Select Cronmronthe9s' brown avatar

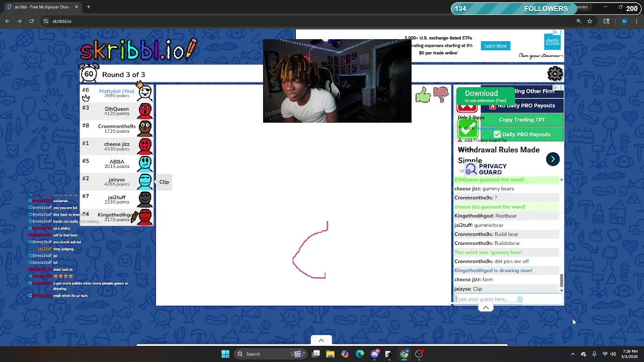pos(145,129)
